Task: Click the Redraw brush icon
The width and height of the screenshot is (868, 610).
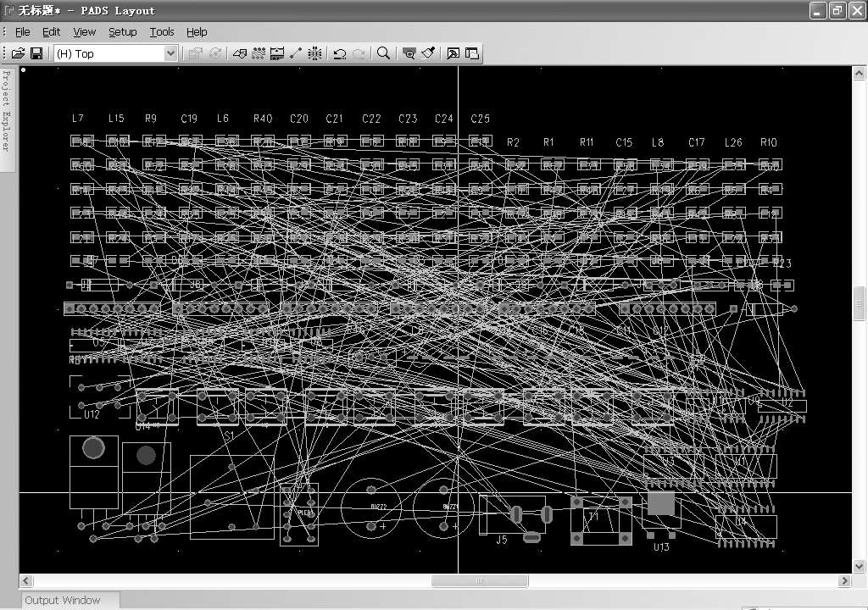Action: coord(428,53)
